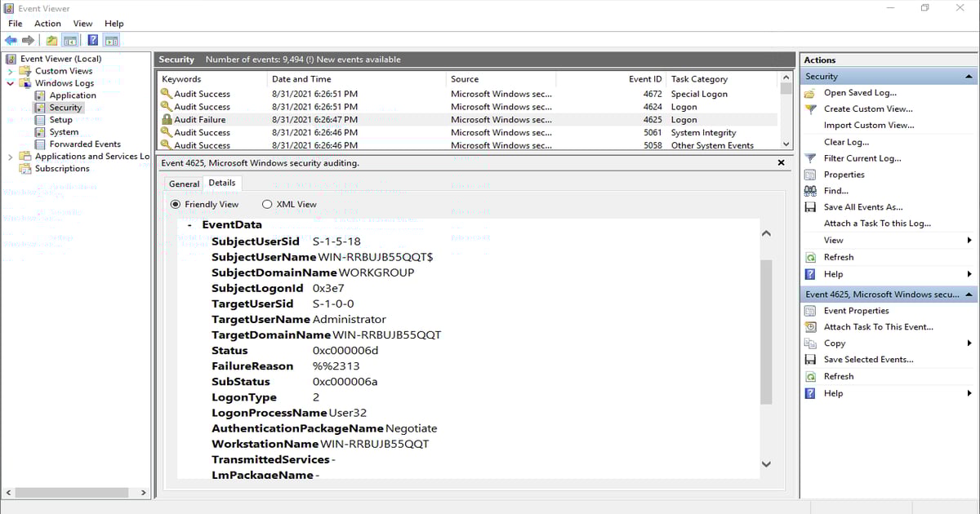Refresh the Security log via green refresh icon

pos(810,256)
